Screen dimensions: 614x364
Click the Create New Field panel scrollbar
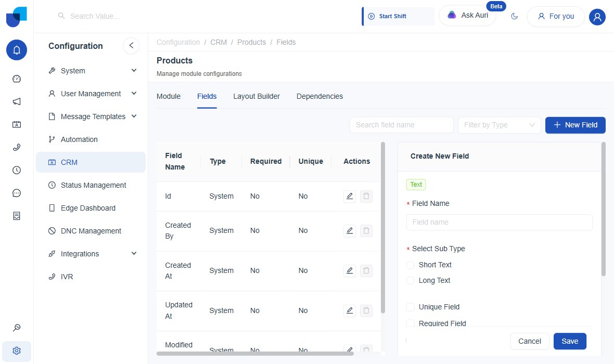[604, 210]
